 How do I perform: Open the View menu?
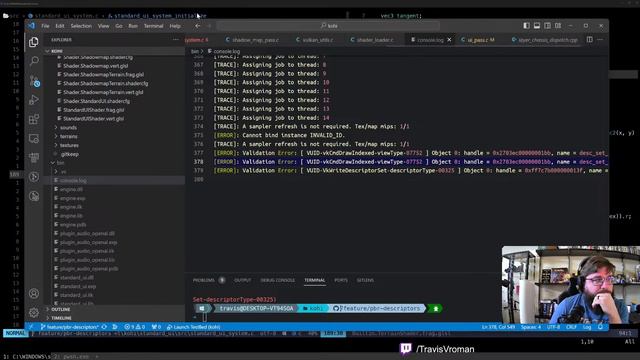(104, 26)
